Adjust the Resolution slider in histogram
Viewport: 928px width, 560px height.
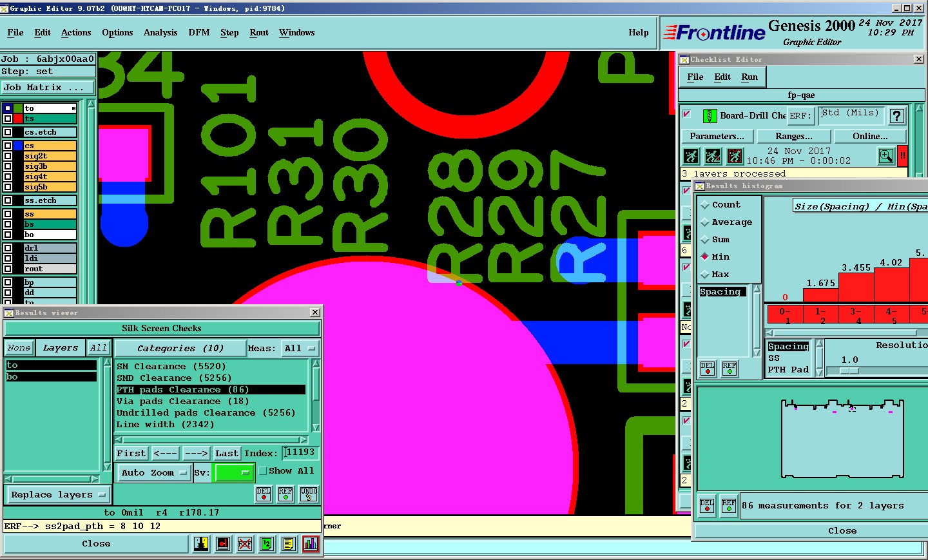(x=849, y=371)
